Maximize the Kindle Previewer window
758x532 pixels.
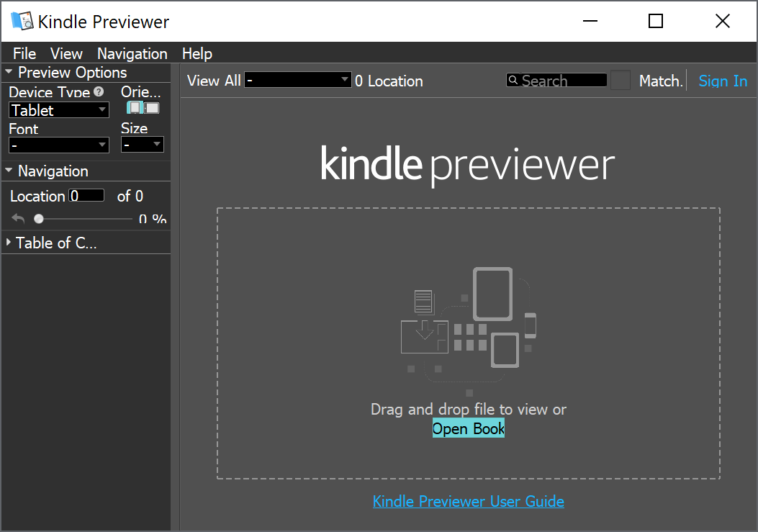coord(656,21)
